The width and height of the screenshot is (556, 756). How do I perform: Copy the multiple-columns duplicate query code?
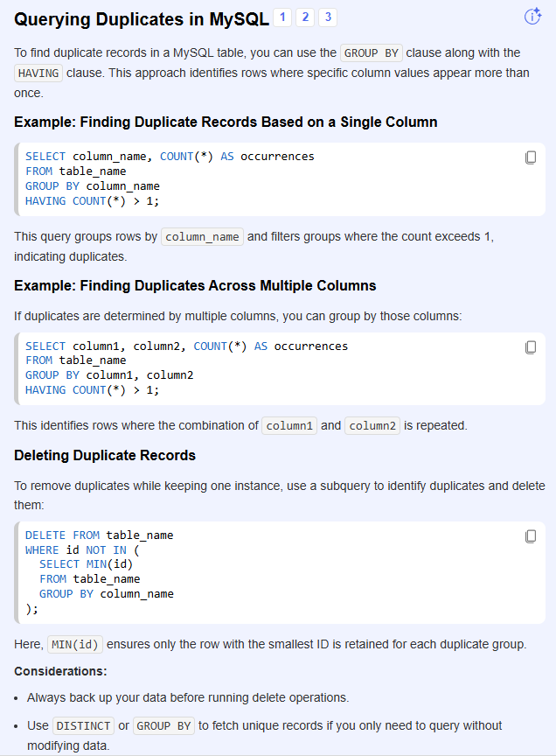(x=531, y=347)
